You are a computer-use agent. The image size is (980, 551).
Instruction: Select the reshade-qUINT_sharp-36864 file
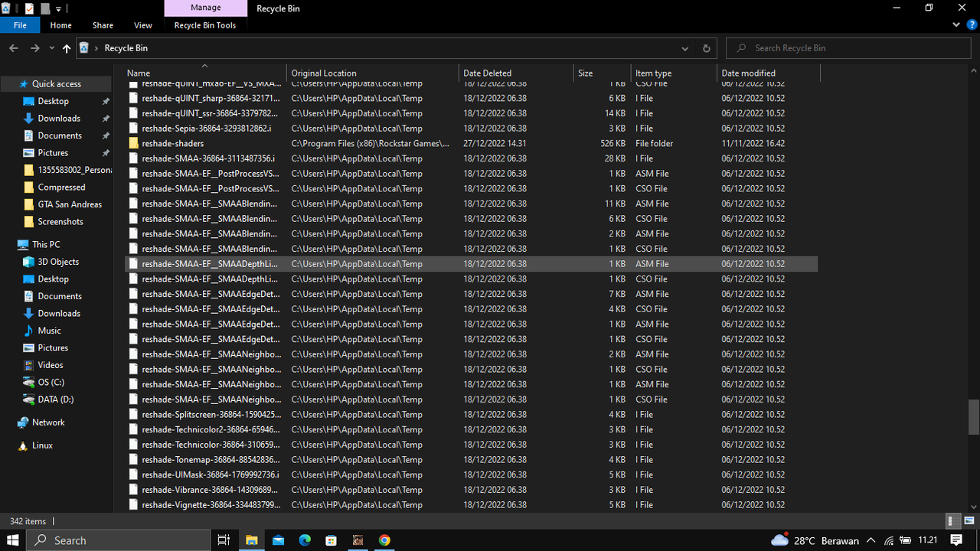pos(471,98)
